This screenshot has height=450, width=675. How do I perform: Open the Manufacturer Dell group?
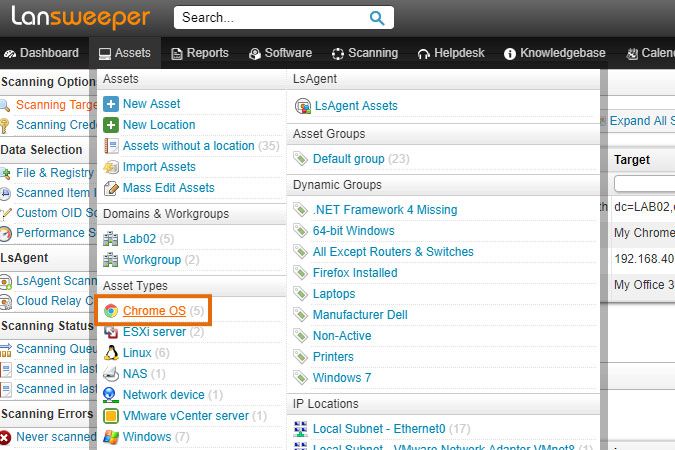click(360, 315)
